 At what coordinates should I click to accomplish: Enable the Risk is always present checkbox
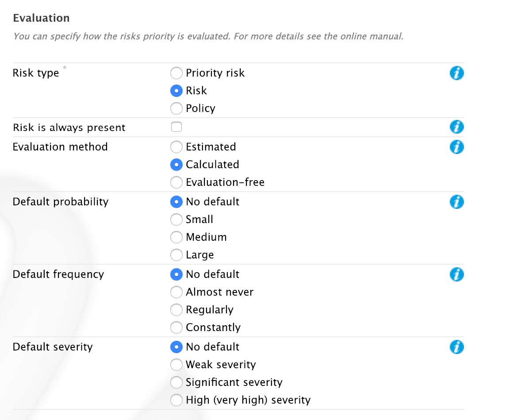pyautogui.click(x=176, y=127)
